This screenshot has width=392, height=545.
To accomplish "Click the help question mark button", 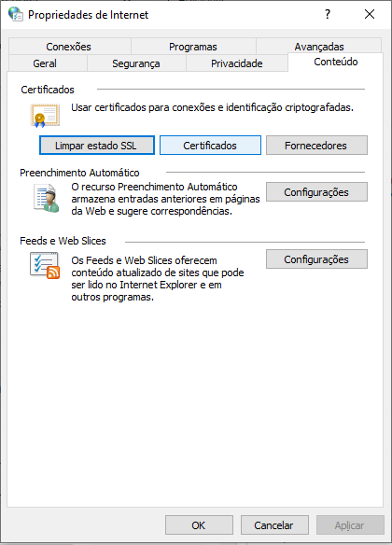I will [328, 14].
